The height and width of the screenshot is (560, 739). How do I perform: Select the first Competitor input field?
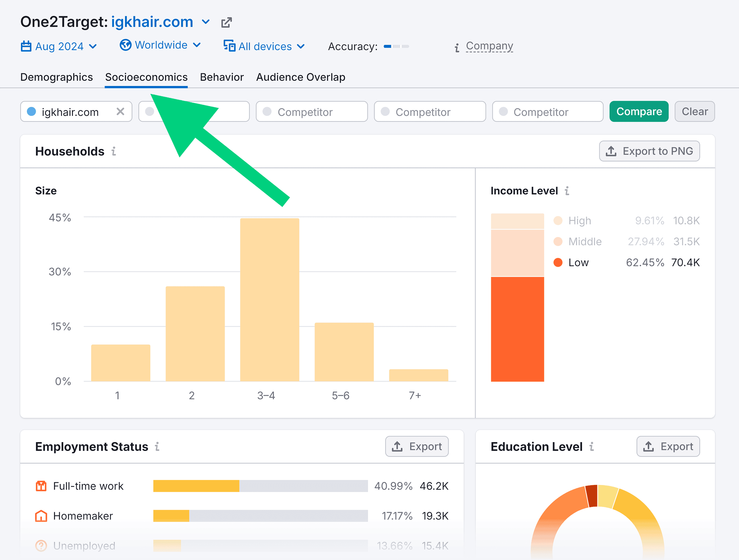point(194,112)
